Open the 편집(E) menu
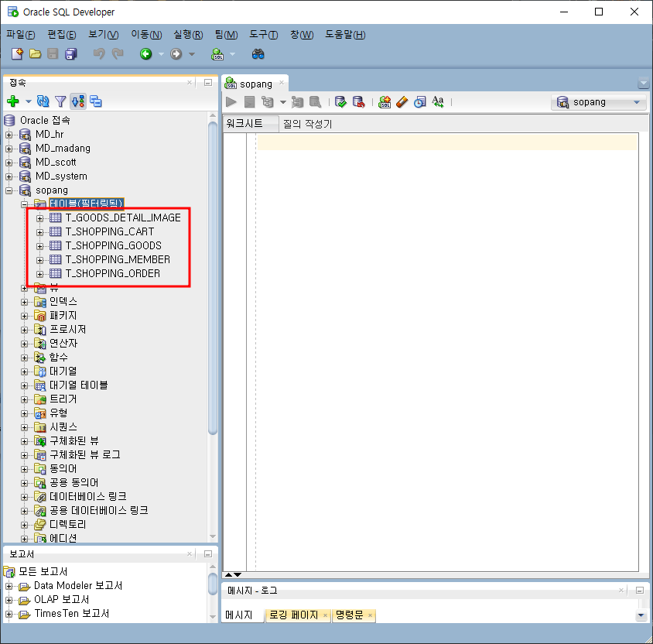 pyautogui.click(x=62, y=35)
